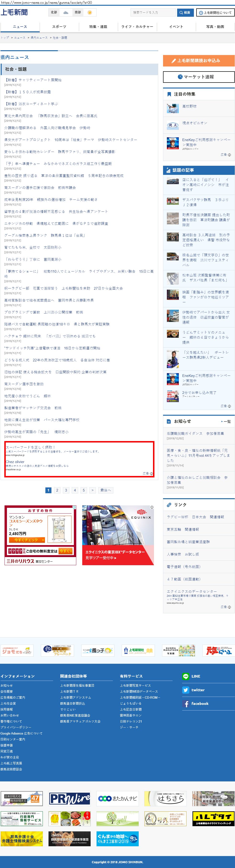Go to page 2 of pagination
Screen dimensions: 235x868
(57, 490)
